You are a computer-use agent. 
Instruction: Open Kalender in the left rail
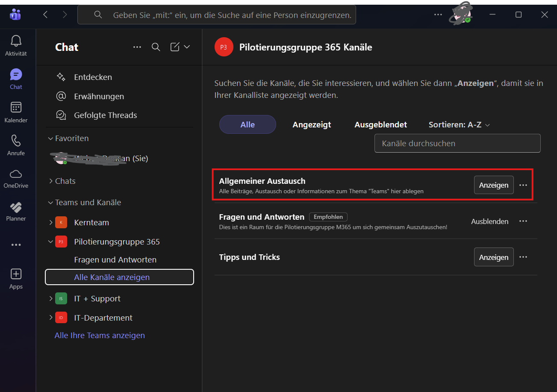click(16, 108)
